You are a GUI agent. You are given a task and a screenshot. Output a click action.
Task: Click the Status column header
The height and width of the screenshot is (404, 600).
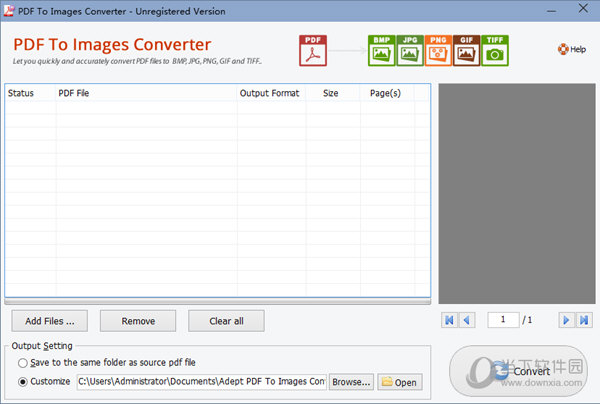pos(30,93)
